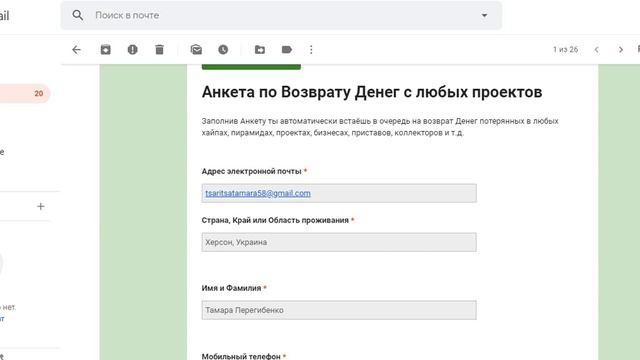640x360 pixels.
Task: Click the Херсон, Украина region field
Action: tap(339, 242)
